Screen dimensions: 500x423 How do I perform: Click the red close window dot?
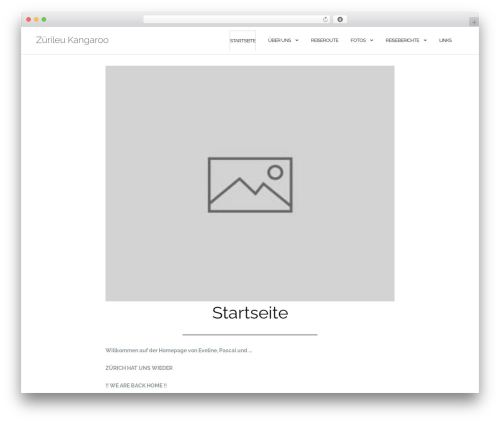pos(29,19)
